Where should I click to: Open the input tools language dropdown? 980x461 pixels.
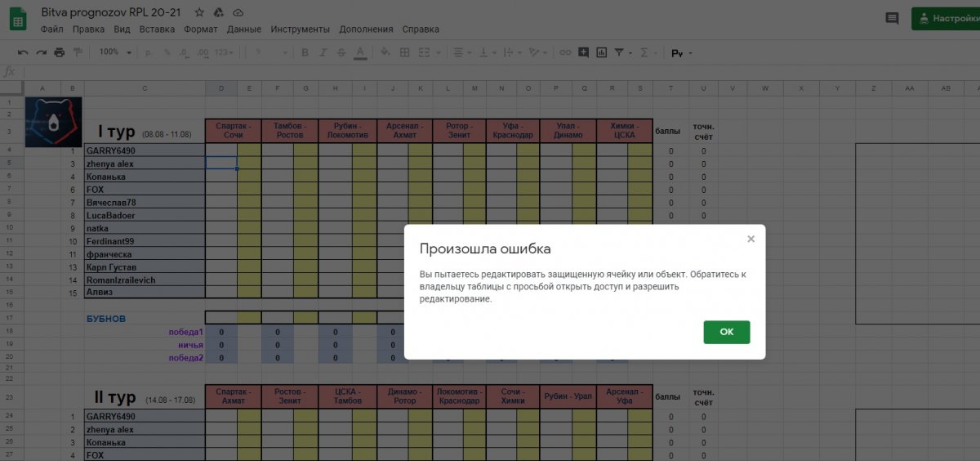[x=690, y=53]
